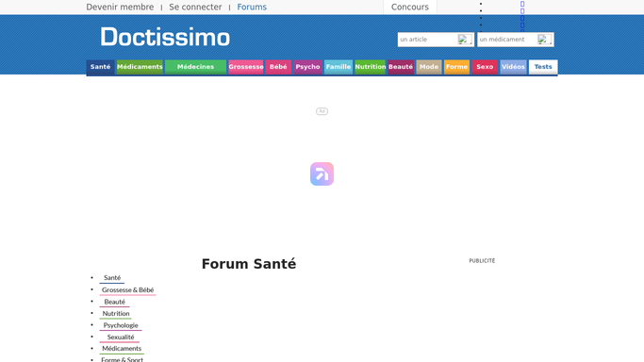
Task: Click the article search submit icon
Action: (x=464, y=40)
